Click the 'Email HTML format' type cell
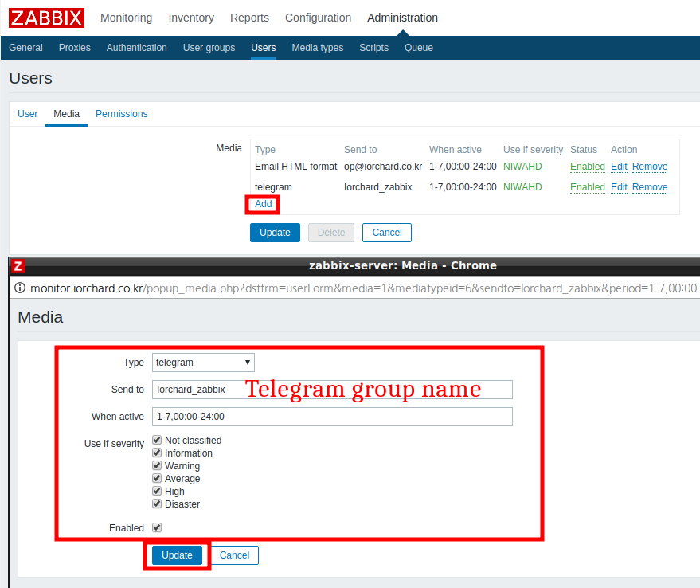This screenshot has width=700, height=588. pos(296,167)
